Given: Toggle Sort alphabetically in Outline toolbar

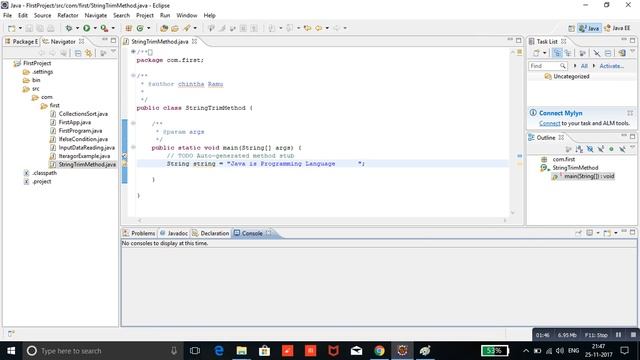Looking at the screenshot, I should [x=579, y=149].
